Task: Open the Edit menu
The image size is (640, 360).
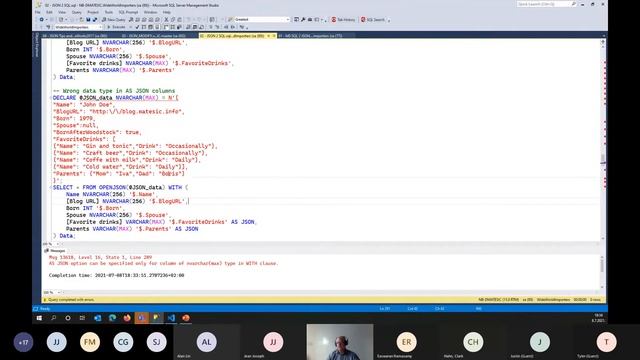Action: 49,12
